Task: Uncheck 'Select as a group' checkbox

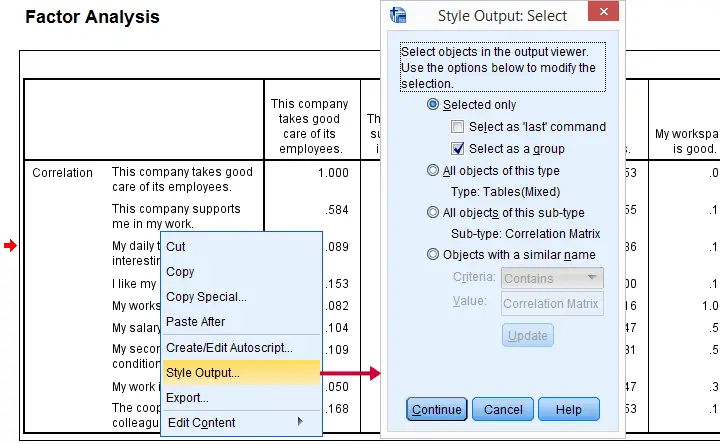Action: (x=457, y=149)
